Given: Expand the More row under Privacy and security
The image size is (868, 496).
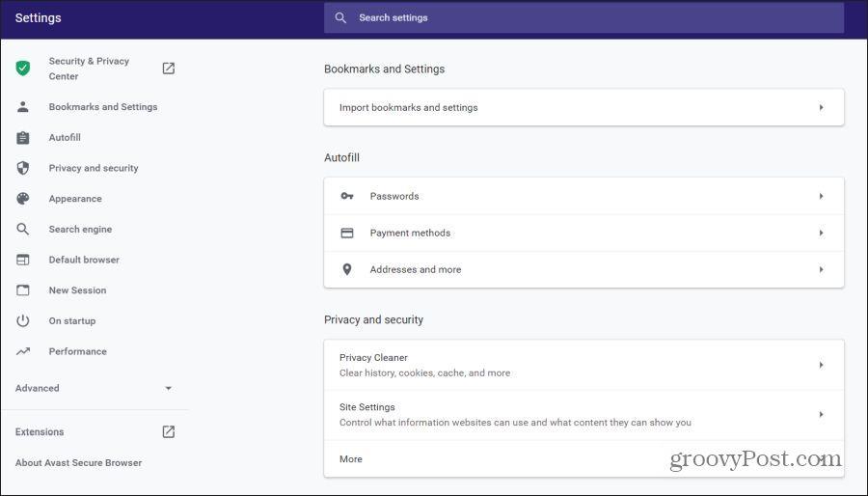Looking at the screenshot, I should 584,459.
